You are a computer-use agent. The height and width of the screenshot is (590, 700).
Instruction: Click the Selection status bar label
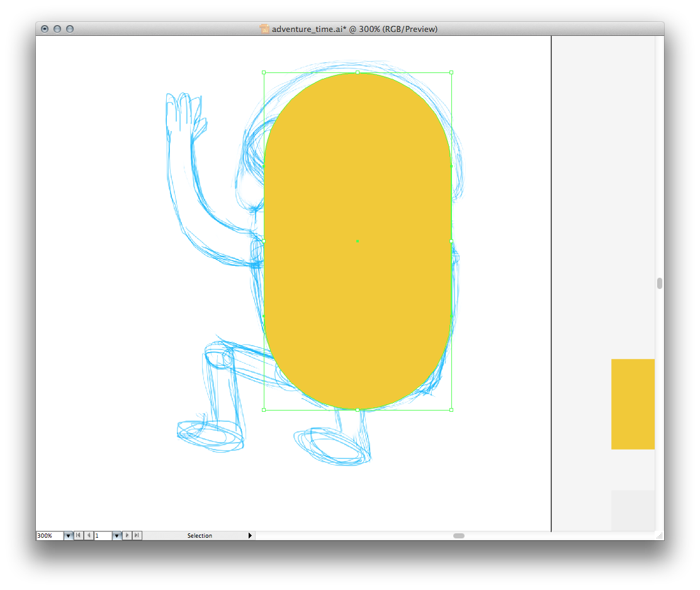[x=200, y=535]
